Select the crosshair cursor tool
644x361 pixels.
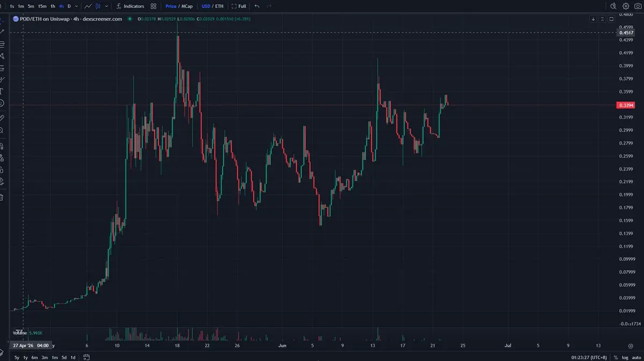pyautogui.click(x=2, y=20)
